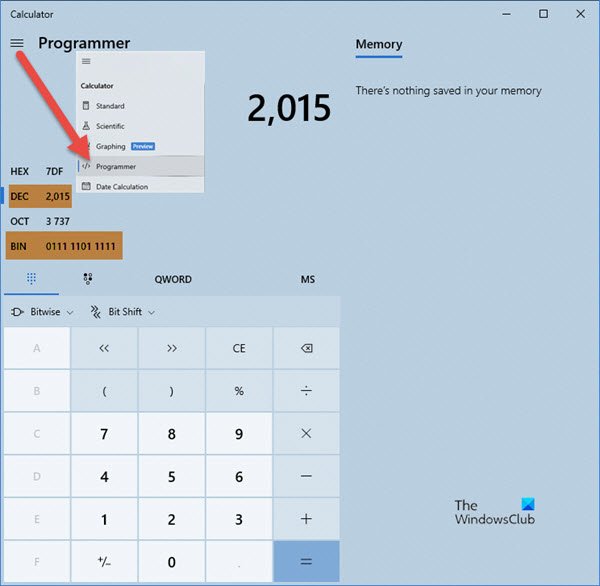Screen dimensions: 600x586
Task: Click the number 5 key
Action: [x=171, y=477]
